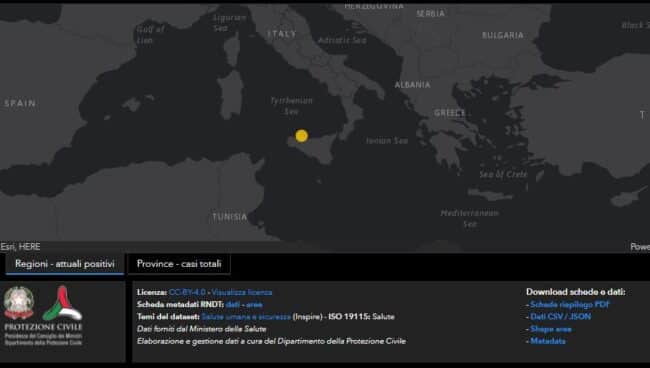Click the BULGARIA label on the map

[502, 35]
